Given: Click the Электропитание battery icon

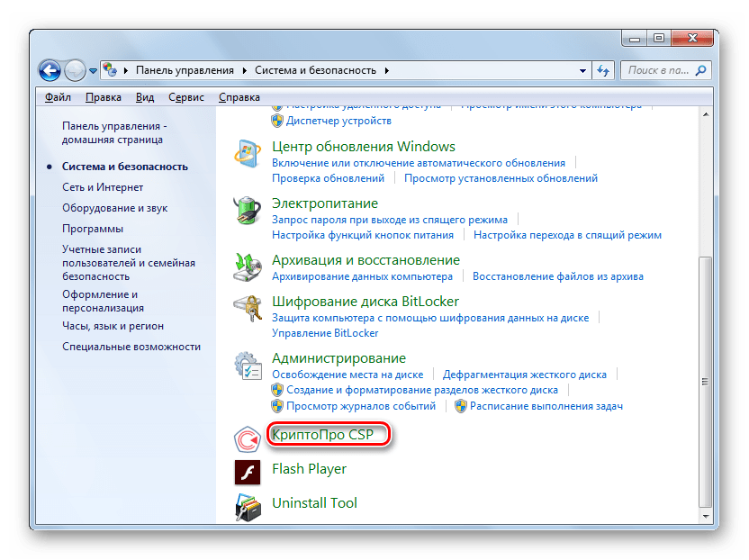Looking at the screenshot, I should tap(247, 211).
